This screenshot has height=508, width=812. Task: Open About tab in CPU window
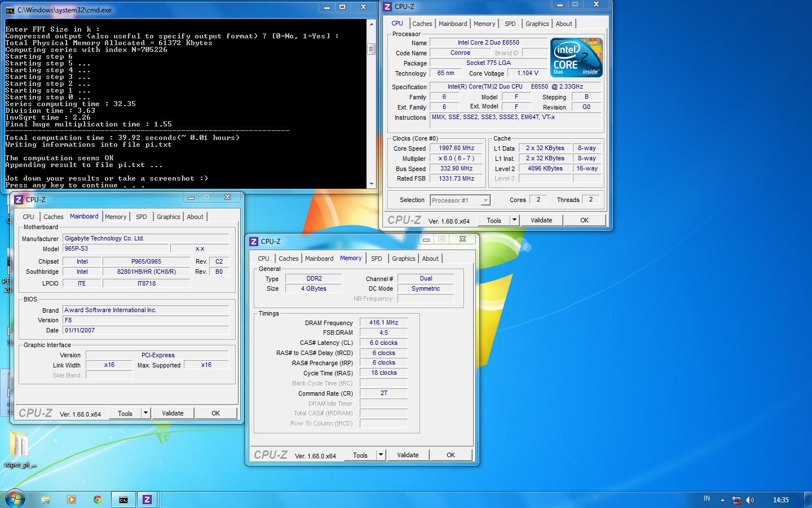564,24
